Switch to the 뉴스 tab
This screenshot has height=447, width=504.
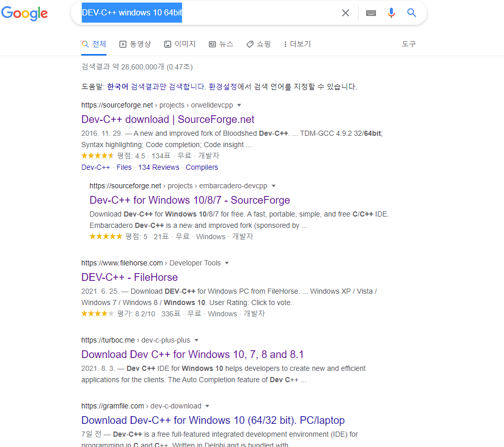(x=221, y=44)
